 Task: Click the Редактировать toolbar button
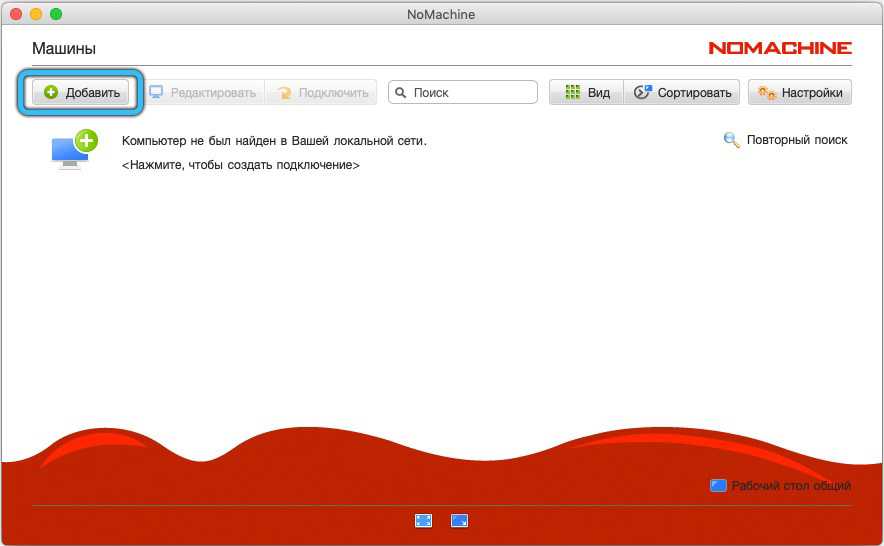point(204,93)
